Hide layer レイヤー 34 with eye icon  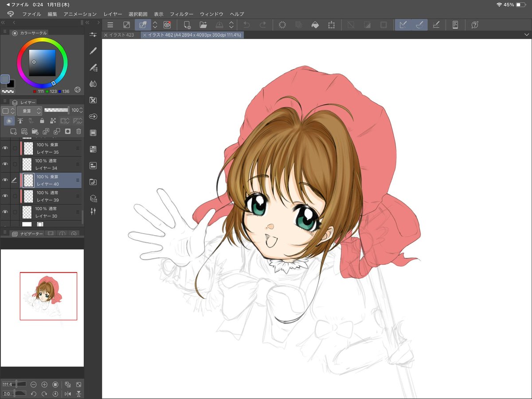(x=5, y=164)
